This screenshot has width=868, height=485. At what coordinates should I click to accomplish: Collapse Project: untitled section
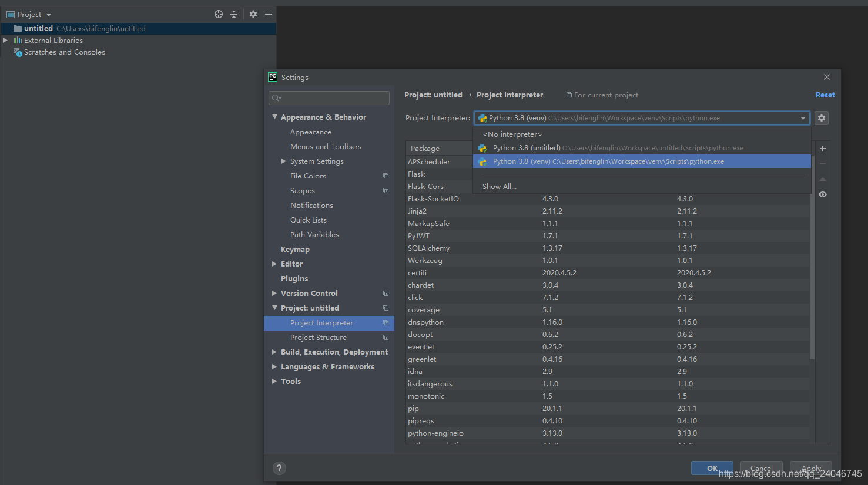(x=274, y=308)
